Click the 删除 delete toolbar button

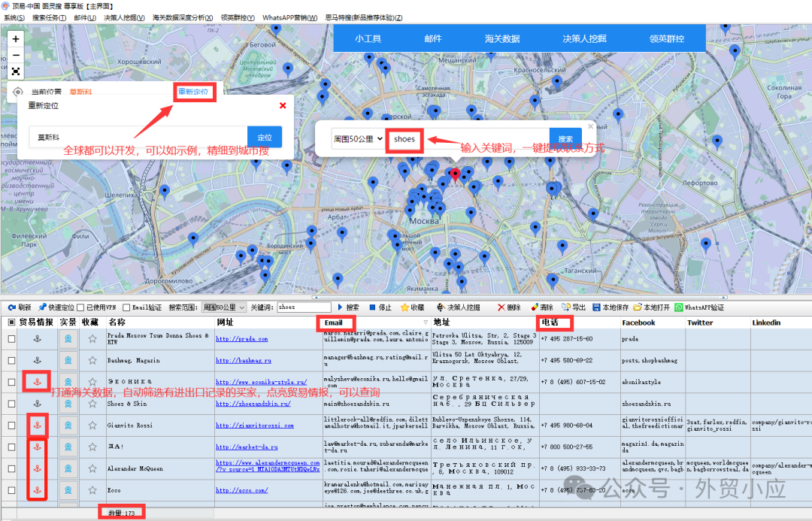tap(509, 307)
